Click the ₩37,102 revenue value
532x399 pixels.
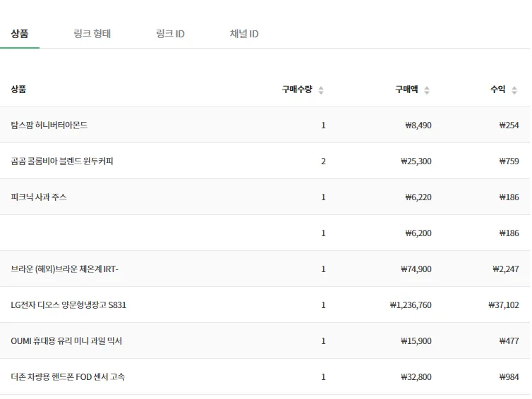503,305
